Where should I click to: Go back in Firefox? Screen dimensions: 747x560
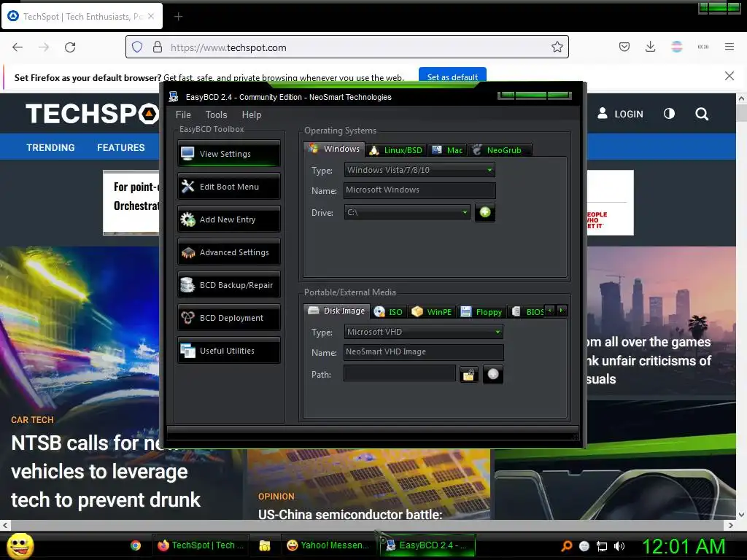[x=18, y=47]
